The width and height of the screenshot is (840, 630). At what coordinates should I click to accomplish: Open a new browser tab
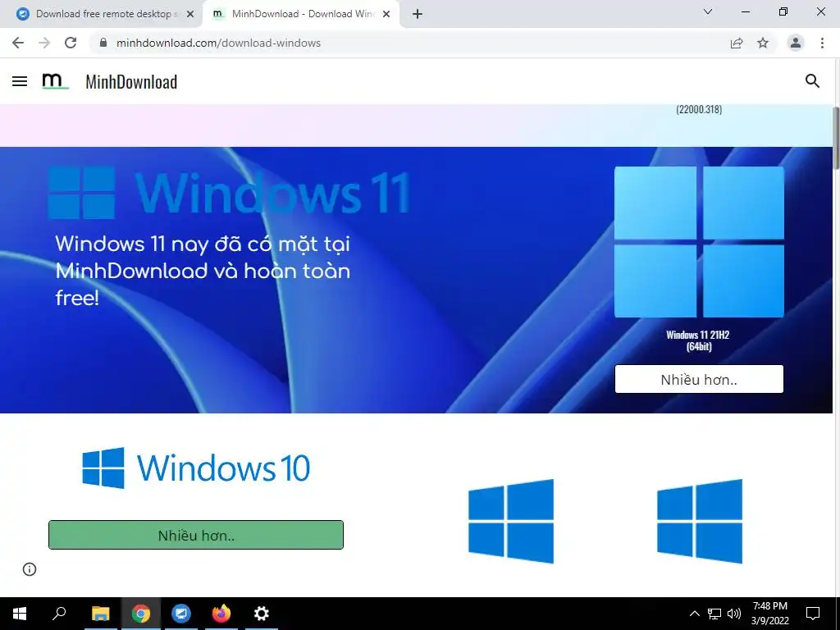(x=418, y=15)
